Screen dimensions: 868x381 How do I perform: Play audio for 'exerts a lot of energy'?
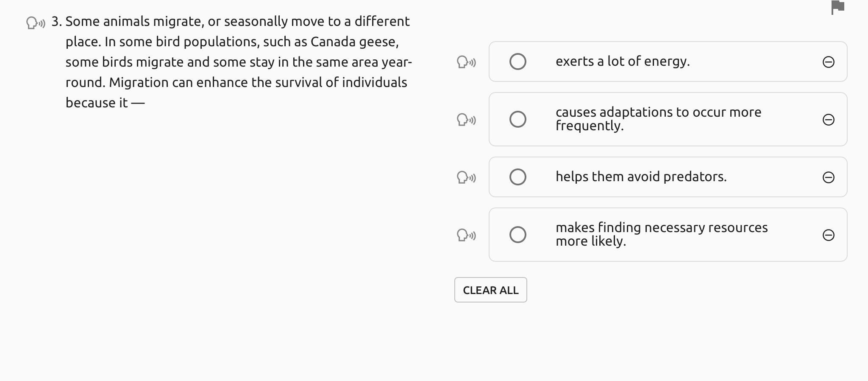(466, 62)
